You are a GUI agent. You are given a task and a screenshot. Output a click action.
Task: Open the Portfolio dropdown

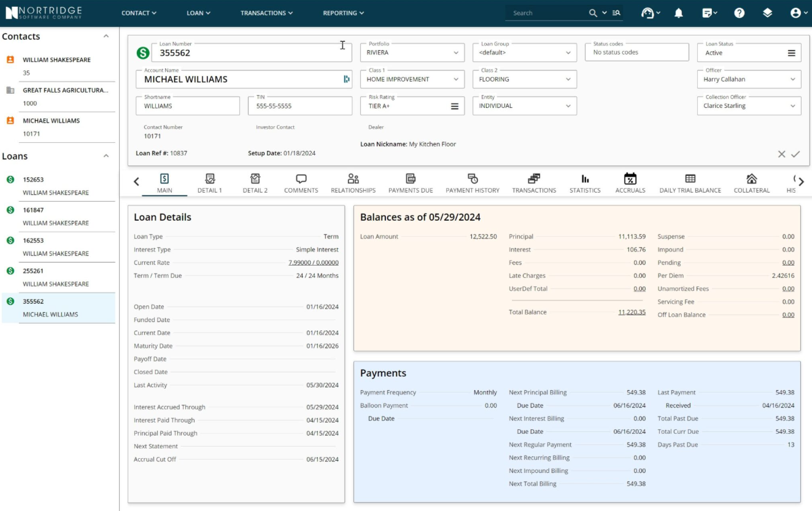[x=455, y=52]
